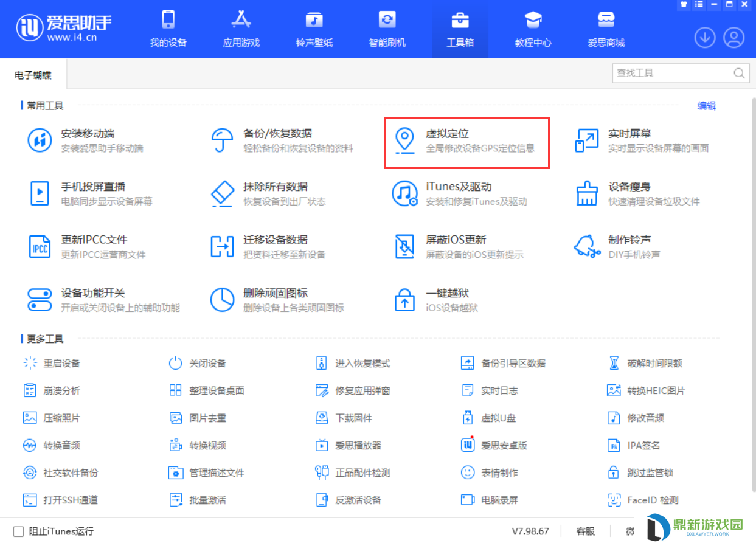
Task: Click the 重启设备 spinner icon
Action: (x=30, y=363)
